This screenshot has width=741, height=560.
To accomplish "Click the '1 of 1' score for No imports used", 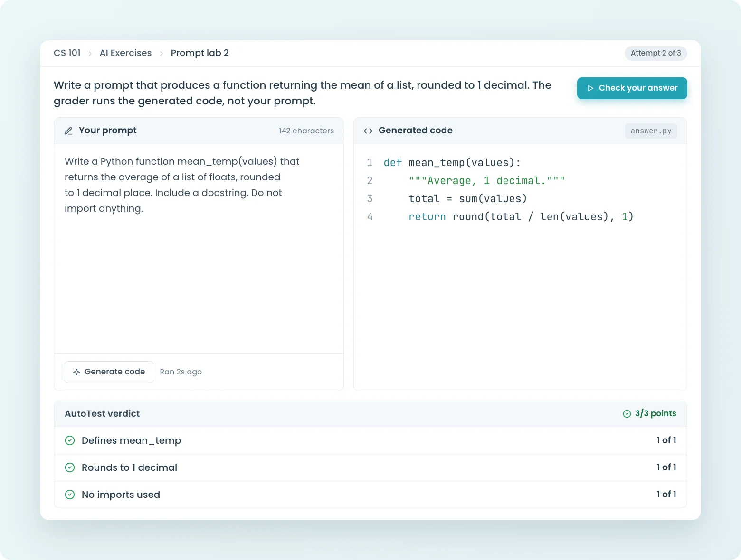I will pos(666,495).
